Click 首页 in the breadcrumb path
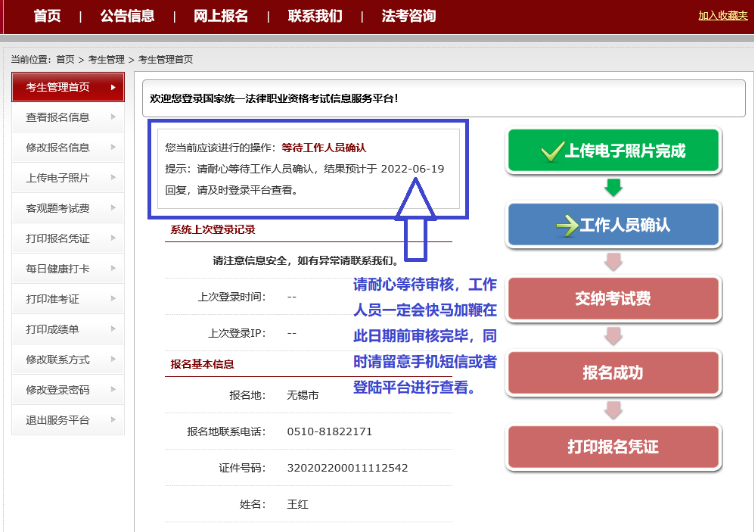 [x=66, y=60]
